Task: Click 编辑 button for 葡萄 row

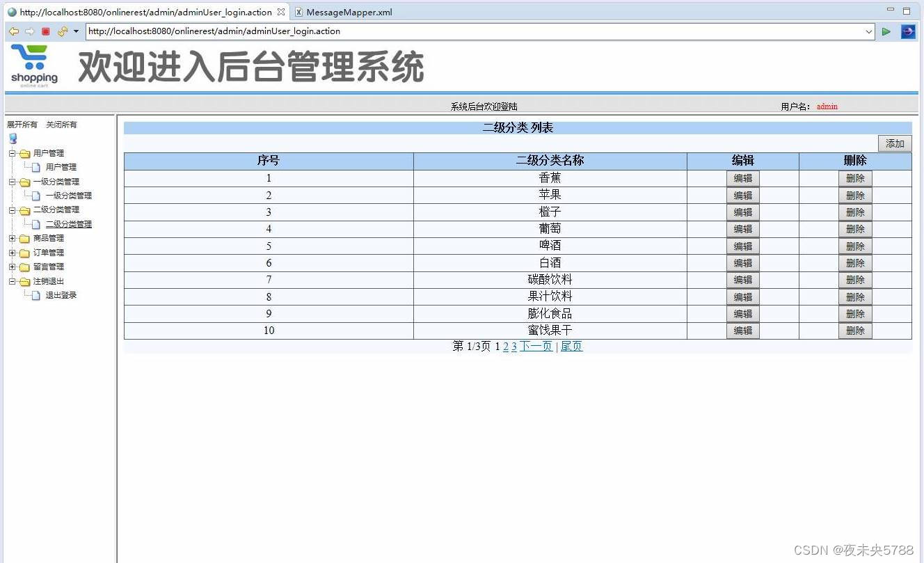Action: [x=743, y=229]
